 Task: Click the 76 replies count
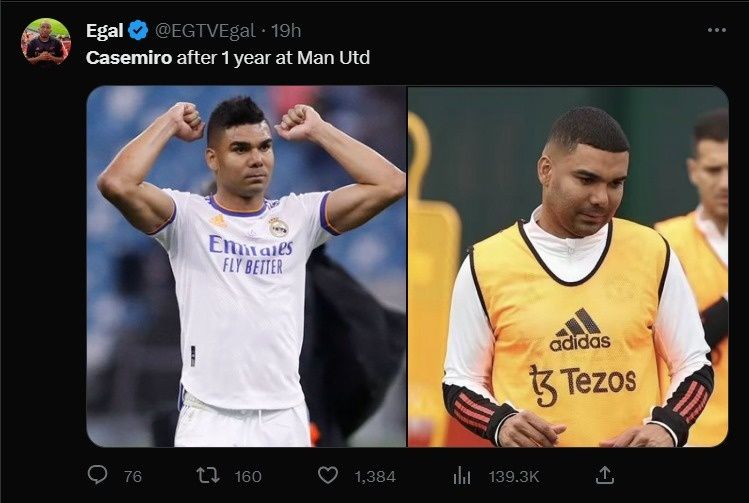[132, 477]
